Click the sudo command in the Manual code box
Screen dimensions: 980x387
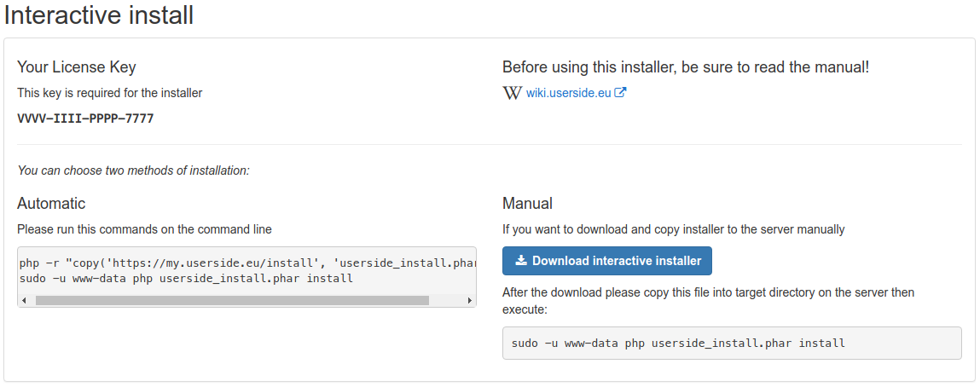click(x=678, y=343)
